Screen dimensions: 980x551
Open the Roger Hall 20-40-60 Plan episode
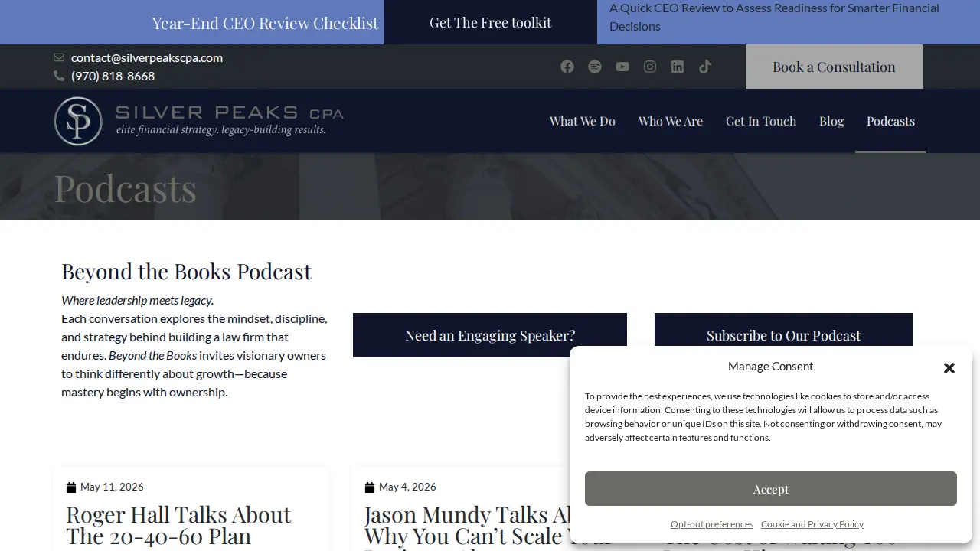click(x=178, y=525)
